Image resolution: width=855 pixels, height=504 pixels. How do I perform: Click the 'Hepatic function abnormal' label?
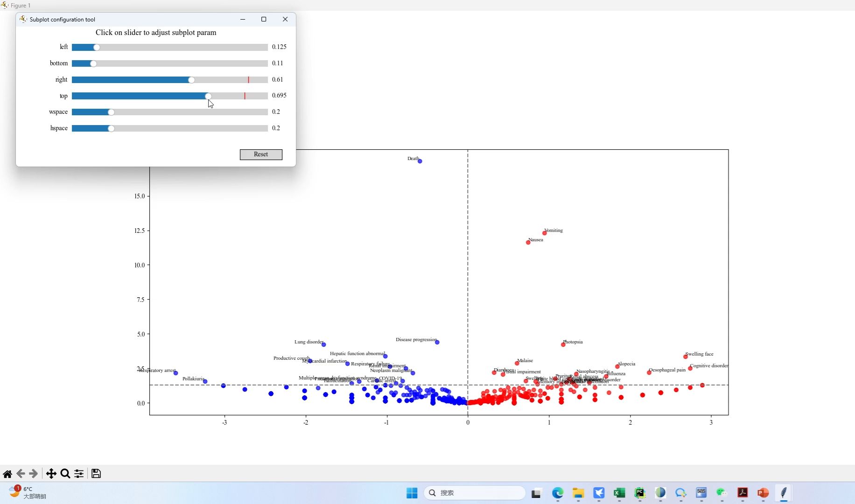357,353
